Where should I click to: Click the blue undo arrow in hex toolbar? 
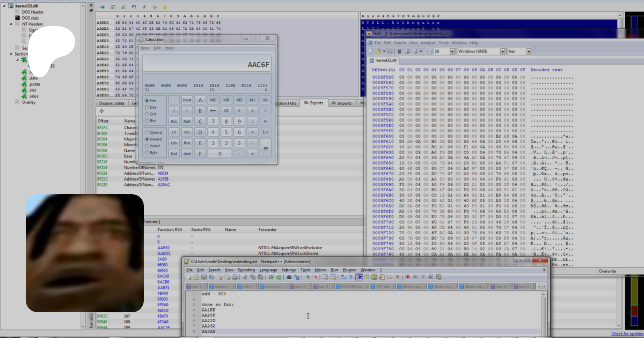click(133, 7)
